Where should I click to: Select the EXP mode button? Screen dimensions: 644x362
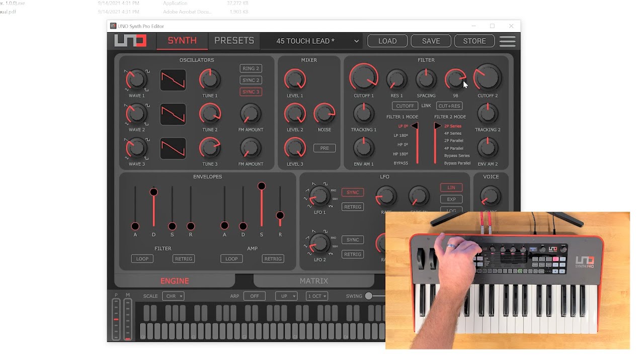[451, 199]
